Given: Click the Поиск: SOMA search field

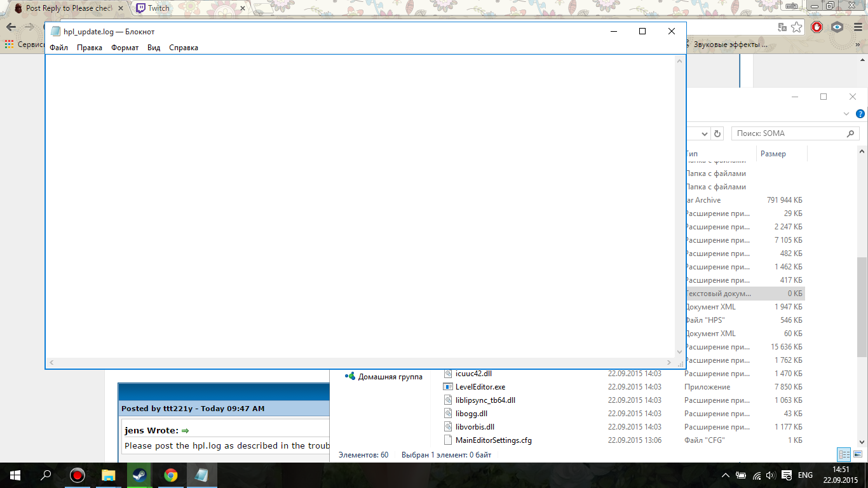Looking at the screenshot, I should pos(788,133).
